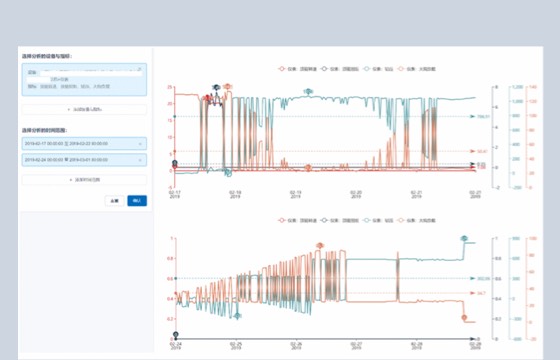Toggle dark second legend series in top chart
Image resolution: width=560 pixels, height=360 pixels.
(x=340, y=69)
